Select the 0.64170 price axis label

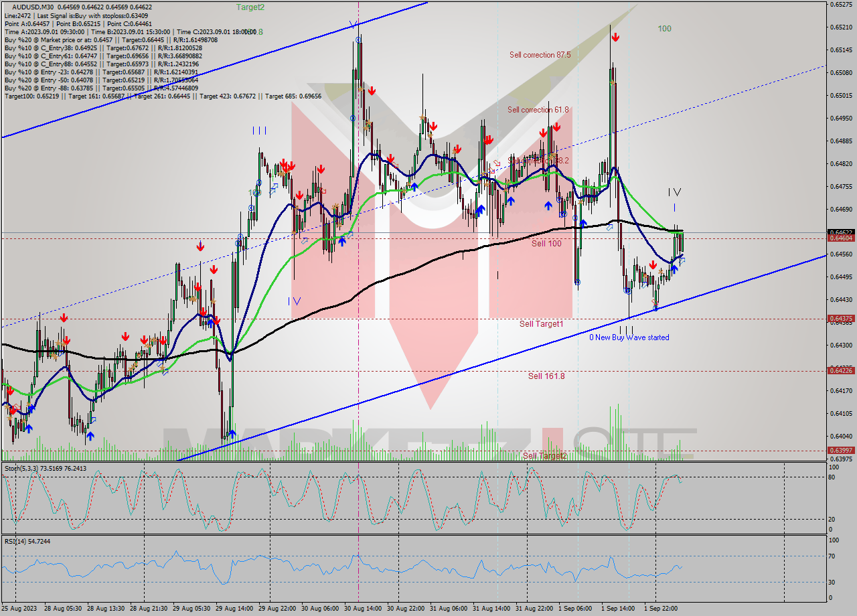(841, 390)
